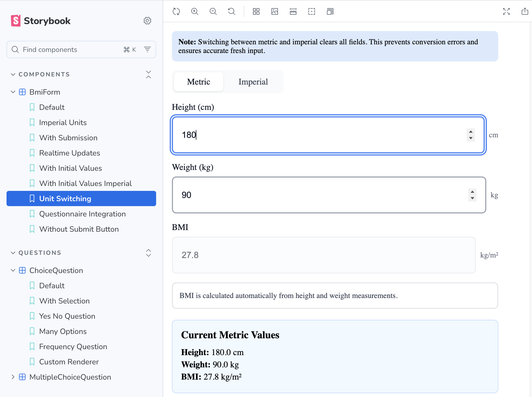Zoom in on the story canvas
Image resolution: width=532 pixels, height=397 pixels.
194,11
